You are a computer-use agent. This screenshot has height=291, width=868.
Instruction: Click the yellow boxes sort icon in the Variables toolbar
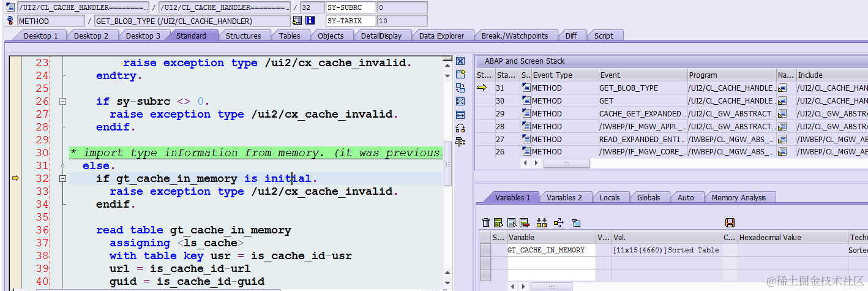coord(541,222)
